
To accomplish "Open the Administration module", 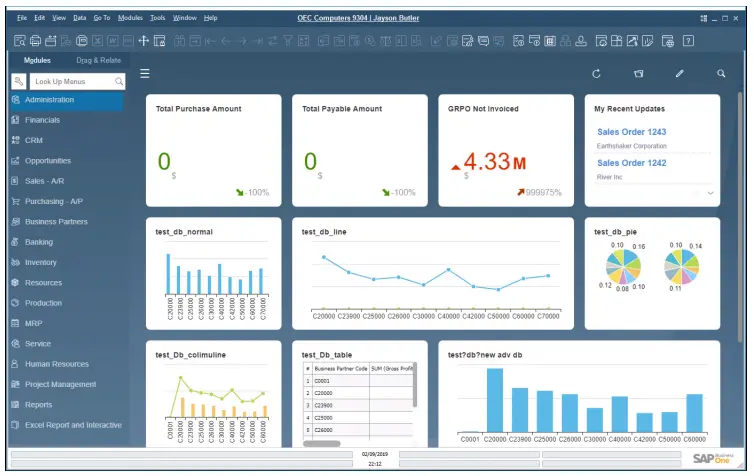I will point(66,100).
